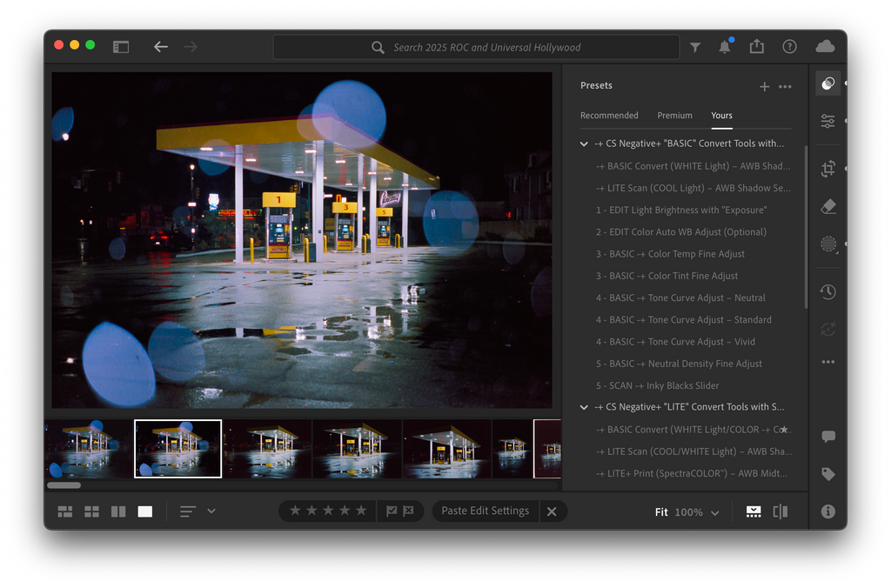
Task: Open the Keywords panel
Action: click(827, 474)
